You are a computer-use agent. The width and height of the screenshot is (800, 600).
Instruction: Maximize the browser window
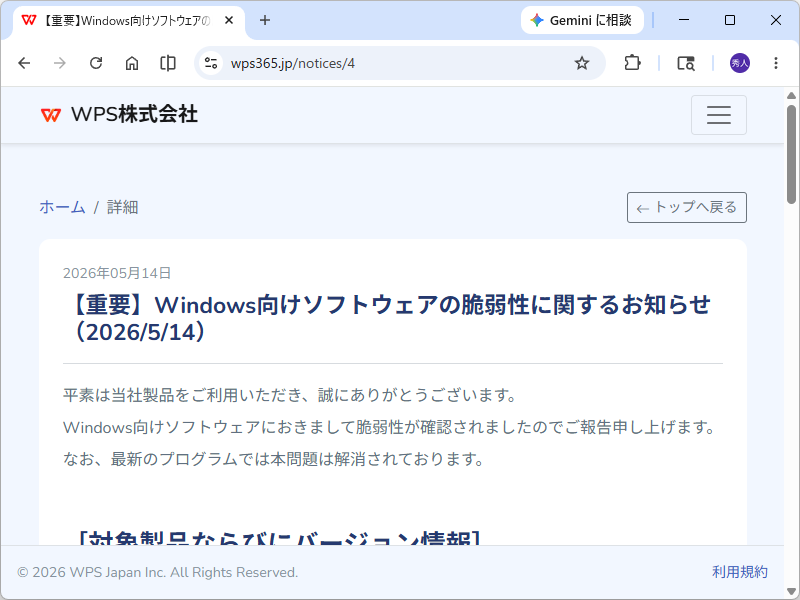(730, 20)
